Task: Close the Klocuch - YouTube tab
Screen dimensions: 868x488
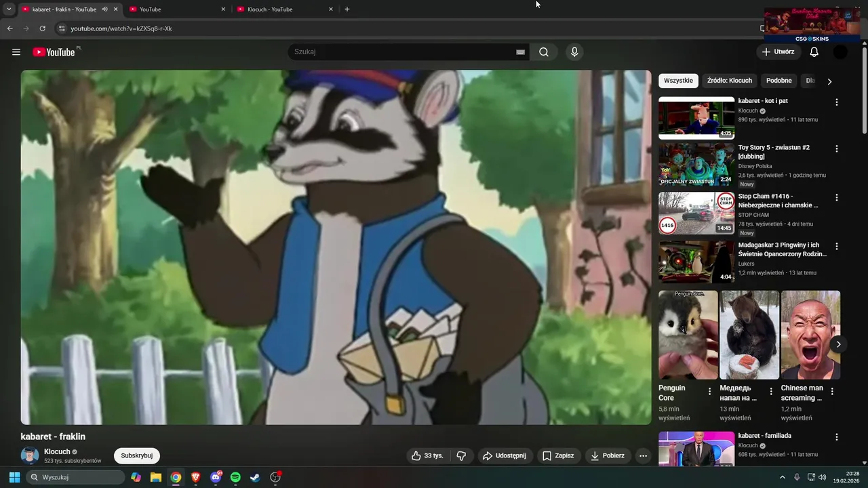Action: 331,9
